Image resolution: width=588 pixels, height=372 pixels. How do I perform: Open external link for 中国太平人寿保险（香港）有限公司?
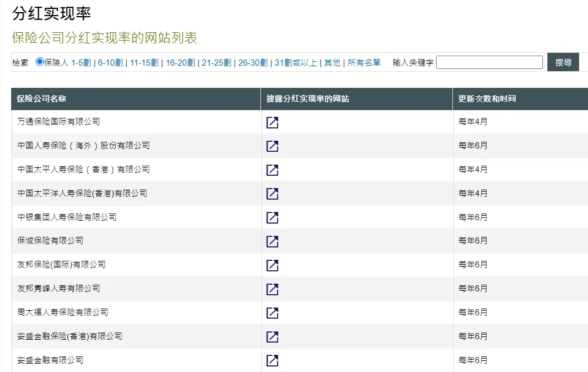[272, 170]
